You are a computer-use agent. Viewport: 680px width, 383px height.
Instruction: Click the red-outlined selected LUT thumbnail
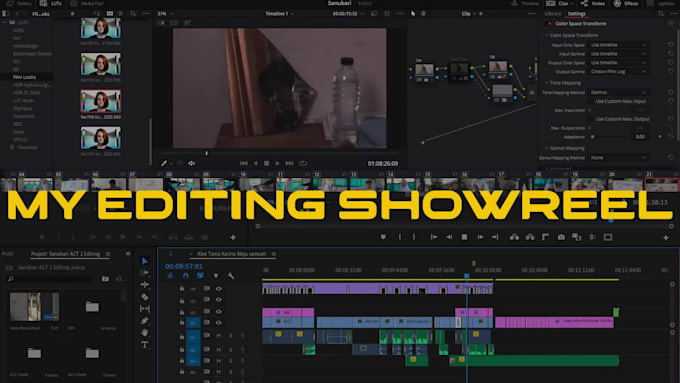pyautogui.click(x=101, y=101)
